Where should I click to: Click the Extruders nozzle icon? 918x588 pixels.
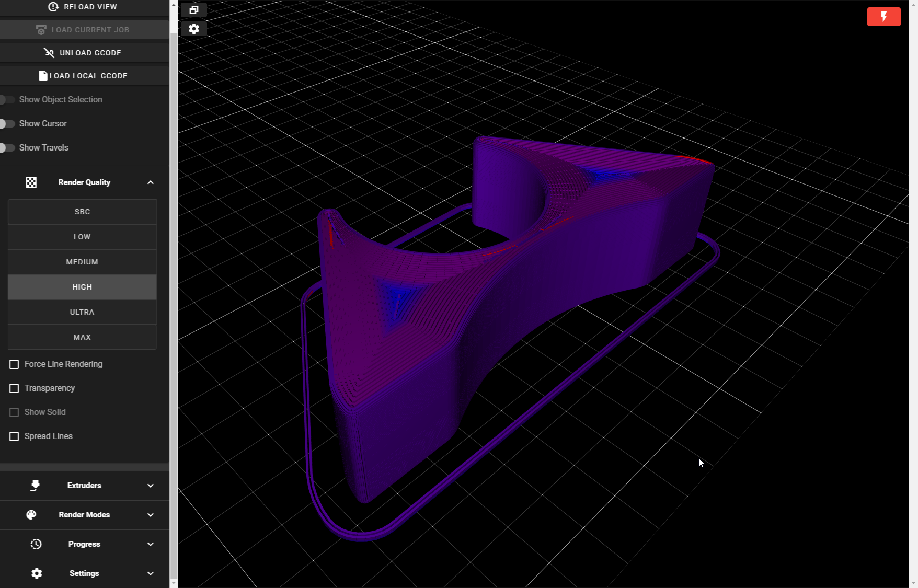[x=35, y=486]
